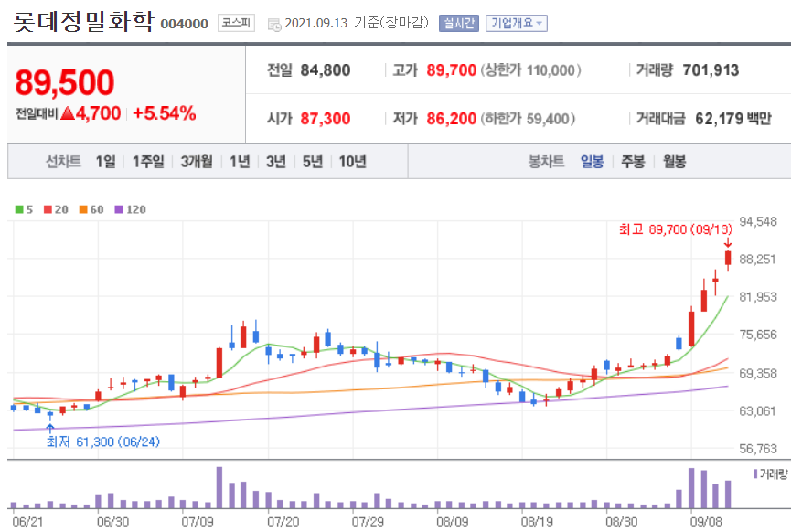This screenshot has height=532, width=791.
Task: Open the 기업개요 dropdown
Action: coord(516,23)
